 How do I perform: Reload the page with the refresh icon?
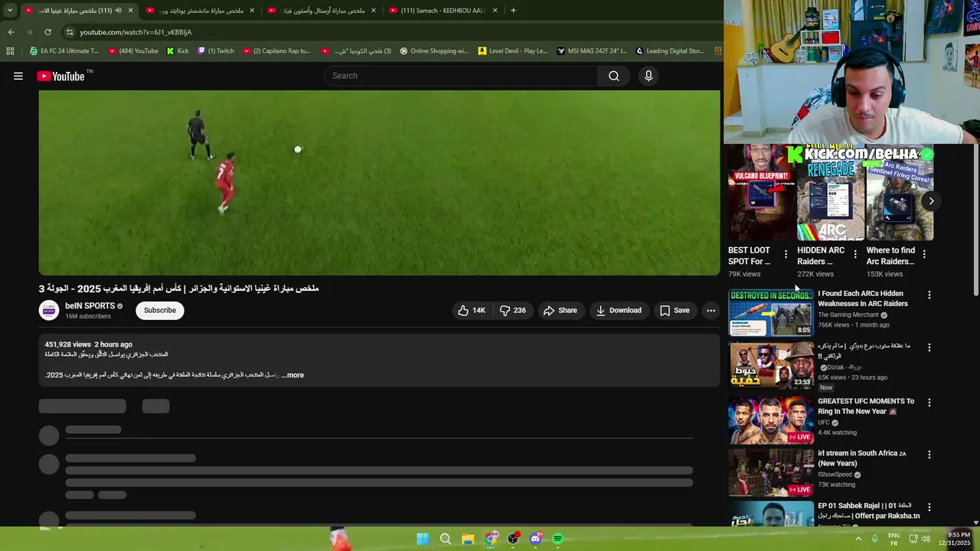tap(47, 32)
